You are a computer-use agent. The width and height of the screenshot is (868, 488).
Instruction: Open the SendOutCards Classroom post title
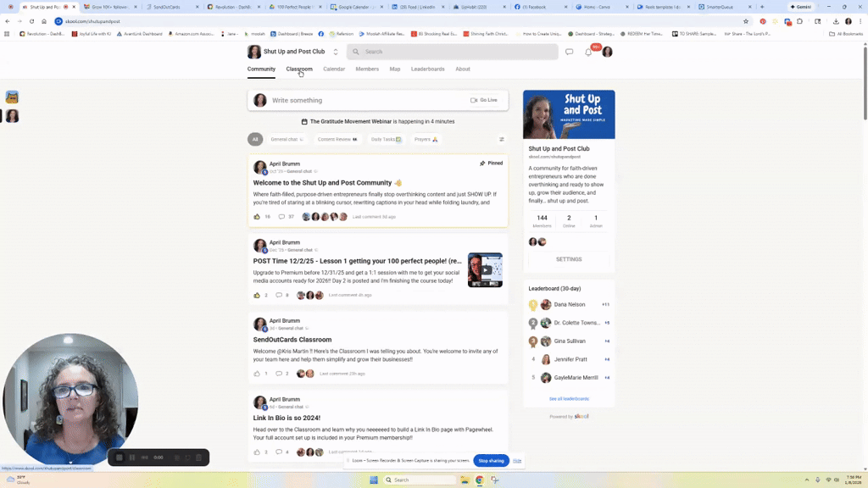(x=292, y=340)
